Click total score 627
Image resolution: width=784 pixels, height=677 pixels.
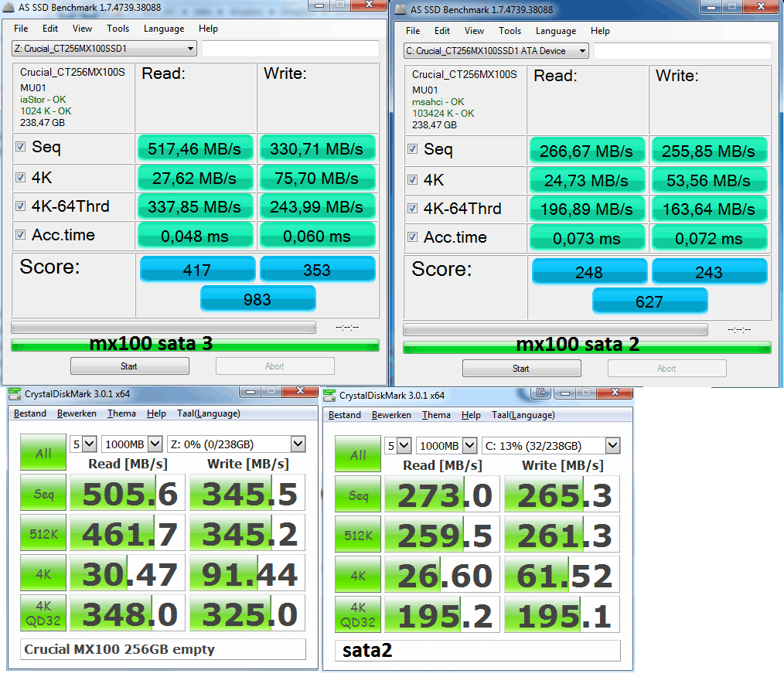(650, 301)
